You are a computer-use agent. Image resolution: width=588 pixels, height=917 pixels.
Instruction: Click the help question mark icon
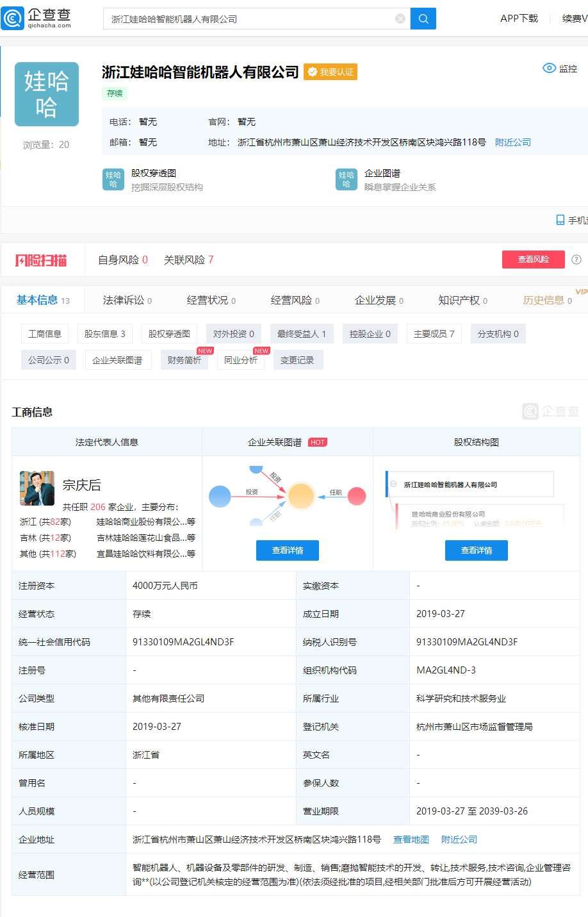(576, 260)
